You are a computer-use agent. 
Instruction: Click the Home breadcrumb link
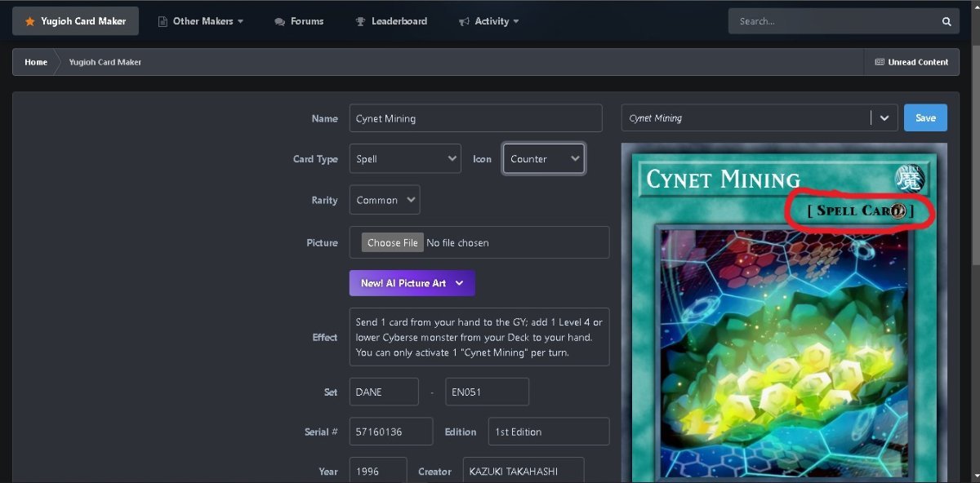click(x=36, y=62)
